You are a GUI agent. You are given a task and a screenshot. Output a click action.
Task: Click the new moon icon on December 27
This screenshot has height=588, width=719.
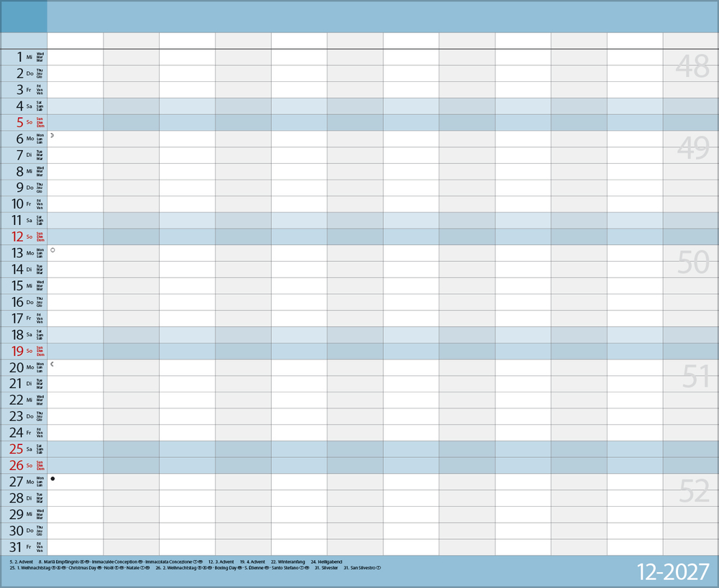coord(52,479)
